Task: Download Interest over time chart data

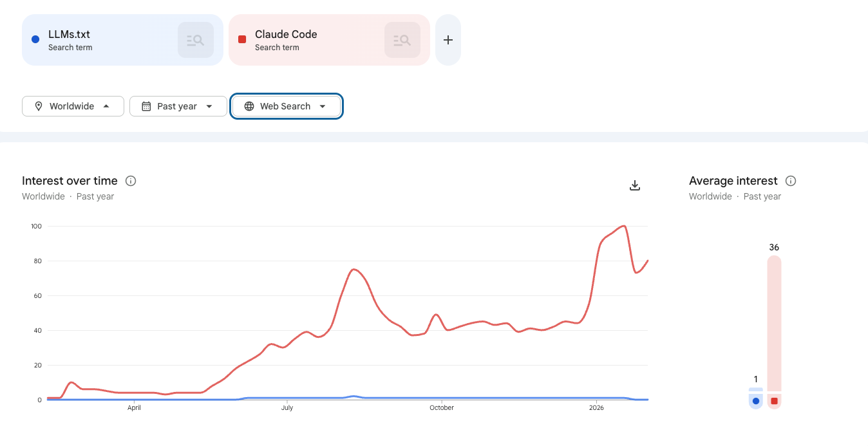Action: point(635,185)
